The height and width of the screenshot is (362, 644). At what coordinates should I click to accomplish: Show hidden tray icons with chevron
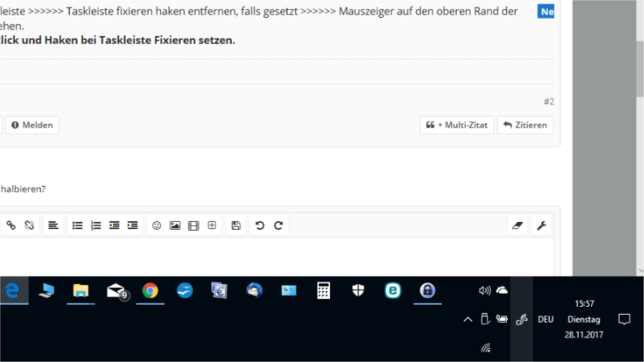coord(468,320)
